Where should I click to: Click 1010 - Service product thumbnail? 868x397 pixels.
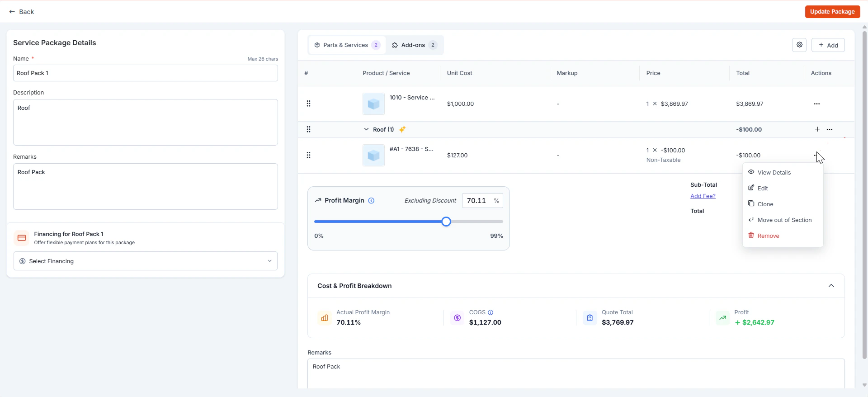[373, 104]
